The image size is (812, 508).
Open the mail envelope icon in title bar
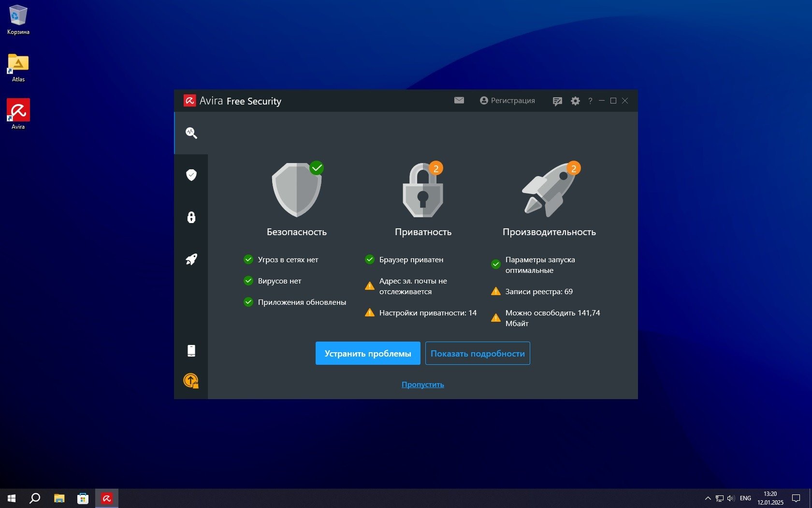[x=459, y=100]
